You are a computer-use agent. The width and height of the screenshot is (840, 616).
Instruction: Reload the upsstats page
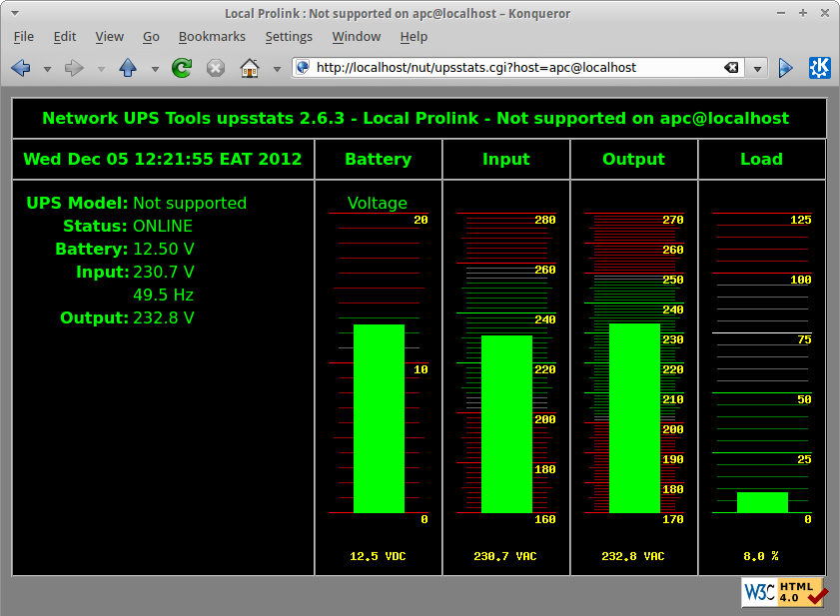[182, 68]
